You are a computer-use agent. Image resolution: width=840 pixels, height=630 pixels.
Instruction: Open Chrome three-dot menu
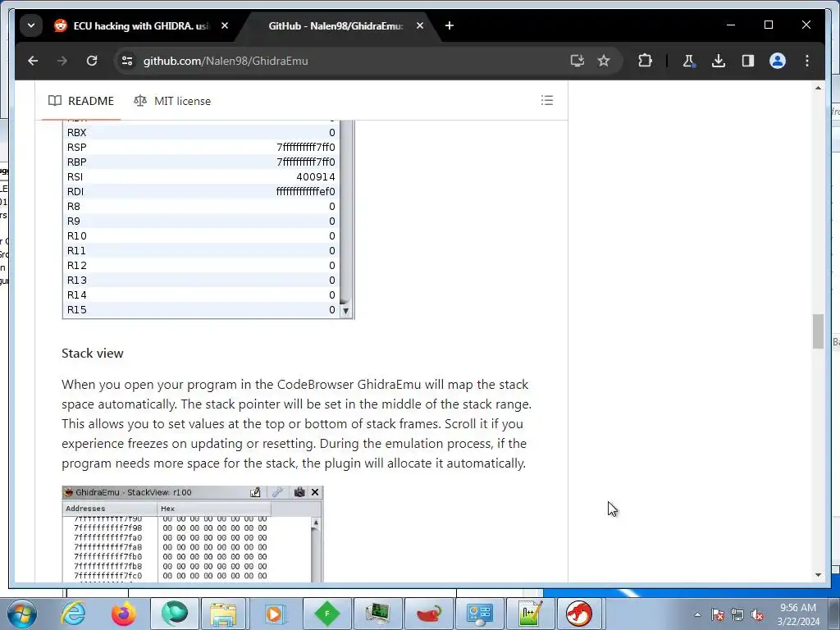(807, 61)
